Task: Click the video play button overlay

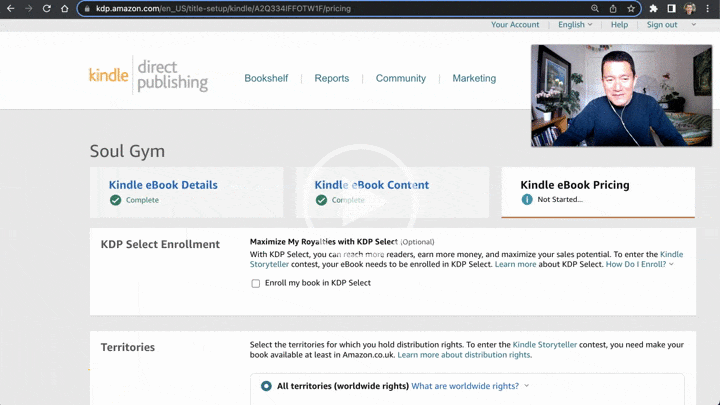Action: point(360,202)
